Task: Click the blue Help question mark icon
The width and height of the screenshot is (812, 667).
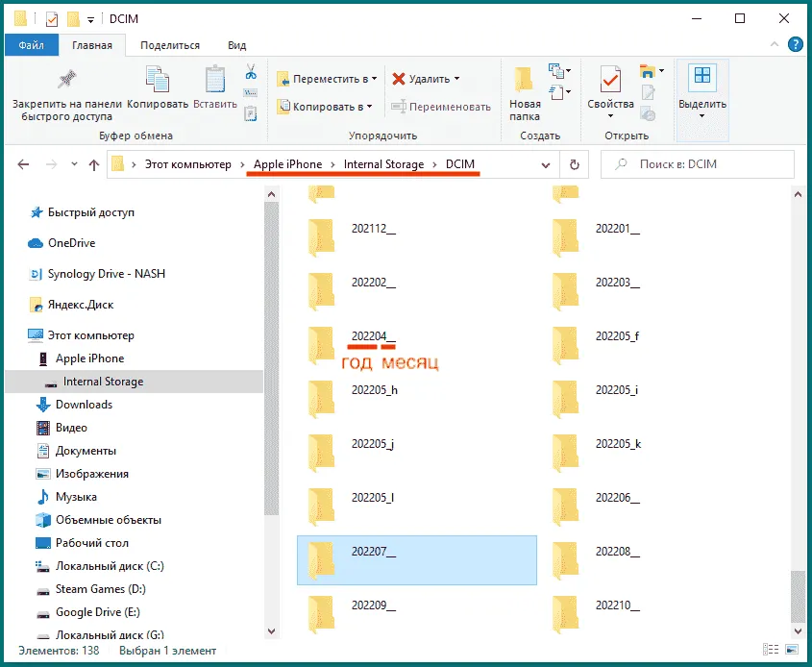Action: pos(795,44)
